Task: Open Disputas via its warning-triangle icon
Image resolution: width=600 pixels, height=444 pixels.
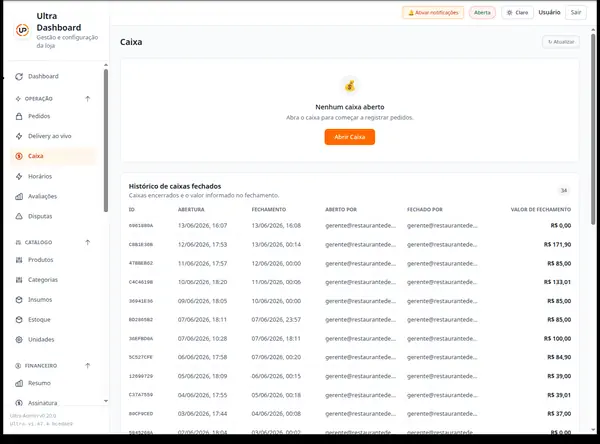Action: [19, 216]
